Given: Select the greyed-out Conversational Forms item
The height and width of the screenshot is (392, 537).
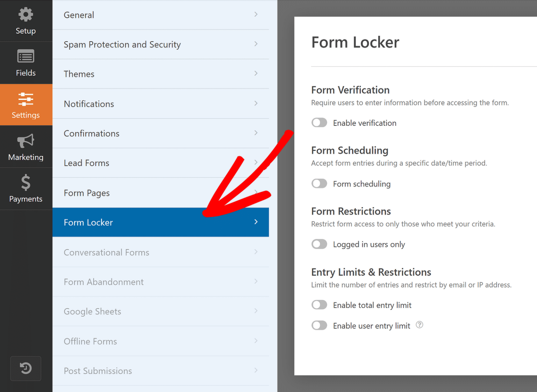Looking at the screenshot, I should (161, 252).
